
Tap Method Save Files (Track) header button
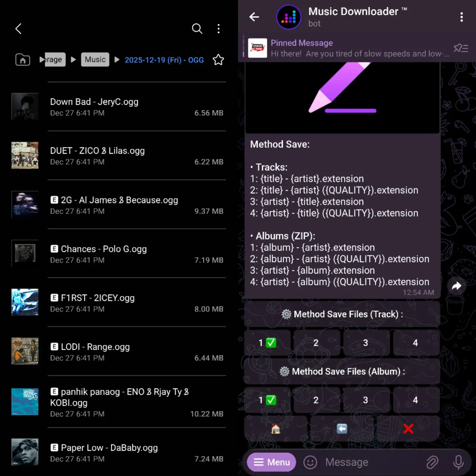[x=342, y=314]
